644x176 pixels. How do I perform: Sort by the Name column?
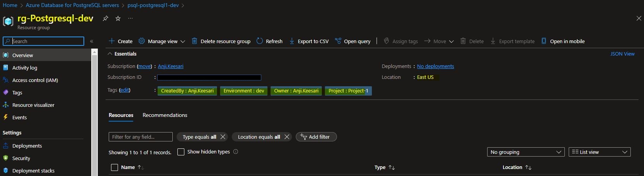[x=132, y=167]
